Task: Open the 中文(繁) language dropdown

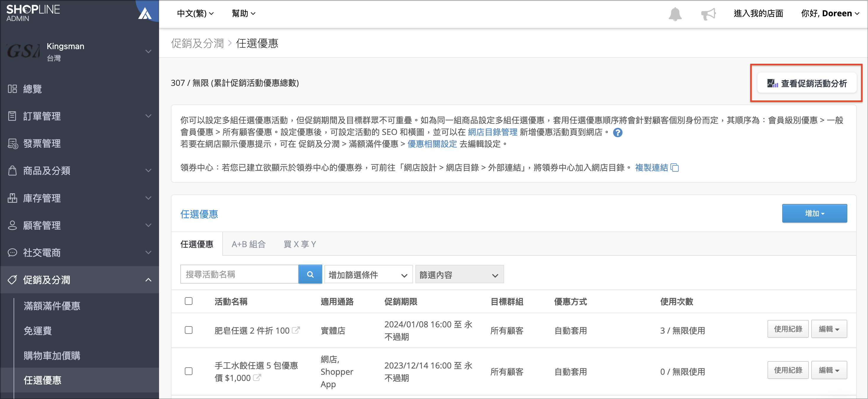Action: (x=195, y=14)
